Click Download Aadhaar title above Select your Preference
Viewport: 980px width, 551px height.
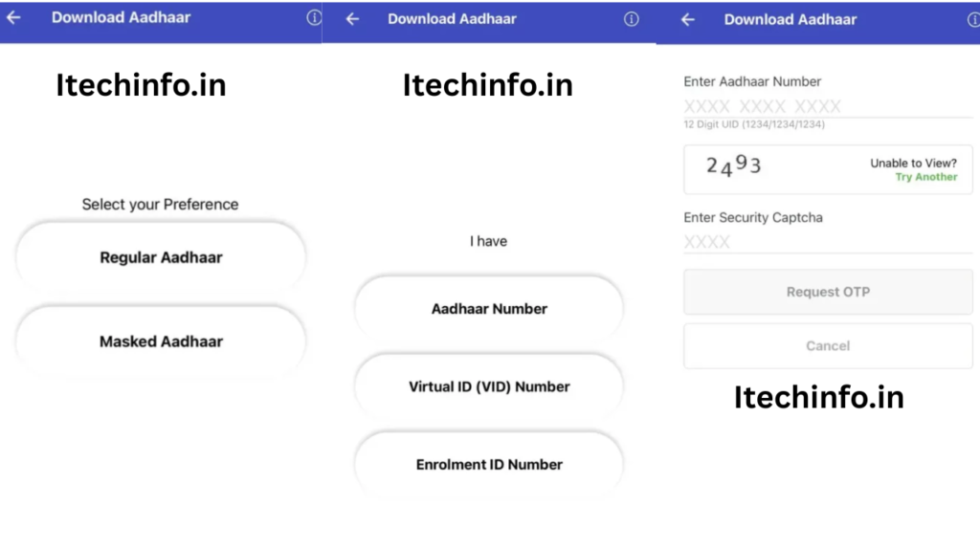(121, 17)
